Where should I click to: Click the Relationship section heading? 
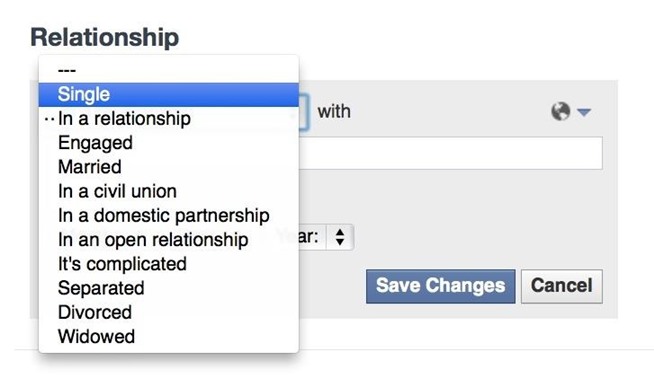pos(105,38)
